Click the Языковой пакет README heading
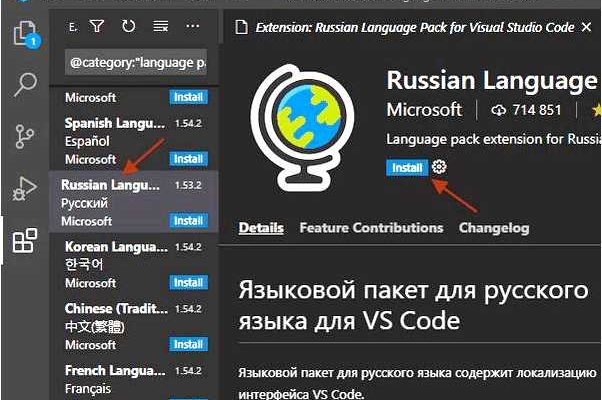 tap(413, 305)
